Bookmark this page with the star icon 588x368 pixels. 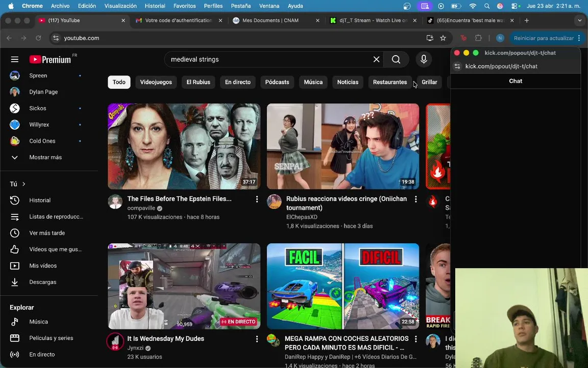click(x=443, y=38)
